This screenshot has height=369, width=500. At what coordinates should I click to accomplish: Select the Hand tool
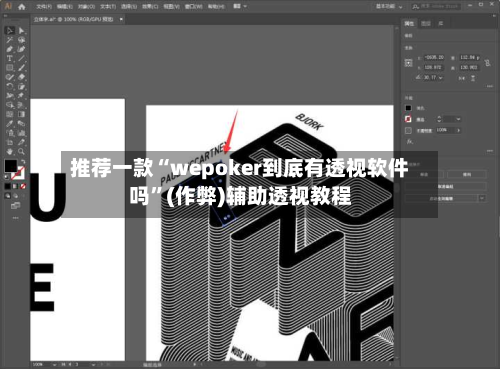pos(10,152)
